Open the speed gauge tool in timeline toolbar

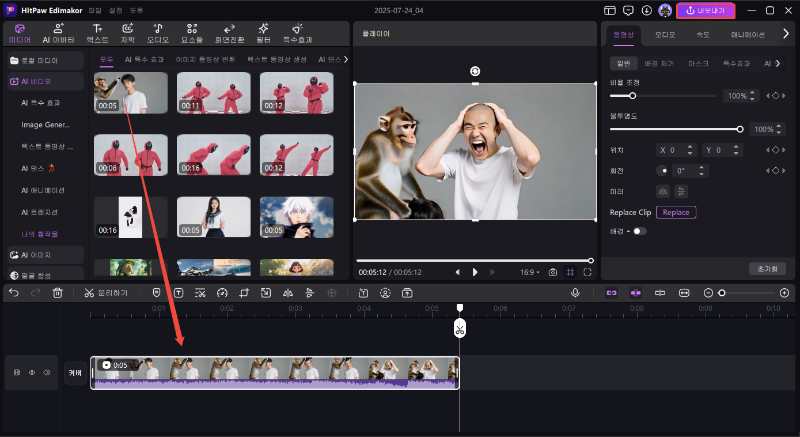point(222,293)
